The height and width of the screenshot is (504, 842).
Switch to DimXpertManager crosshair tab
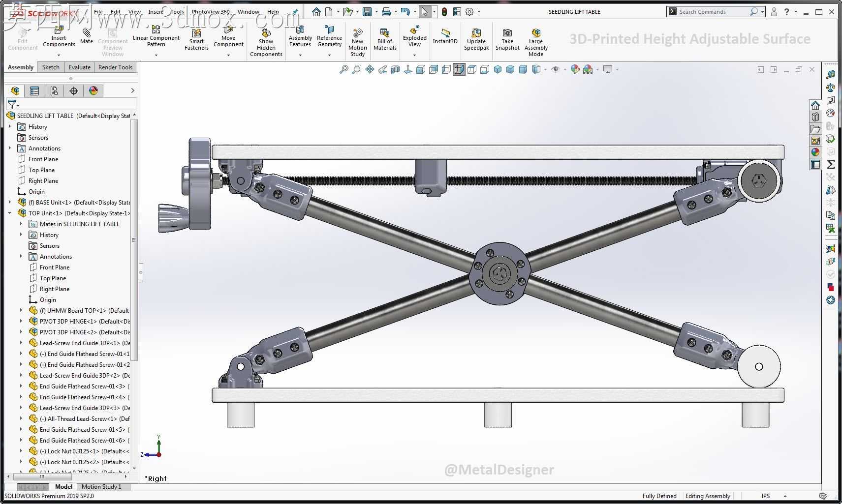tap(74, 90)
